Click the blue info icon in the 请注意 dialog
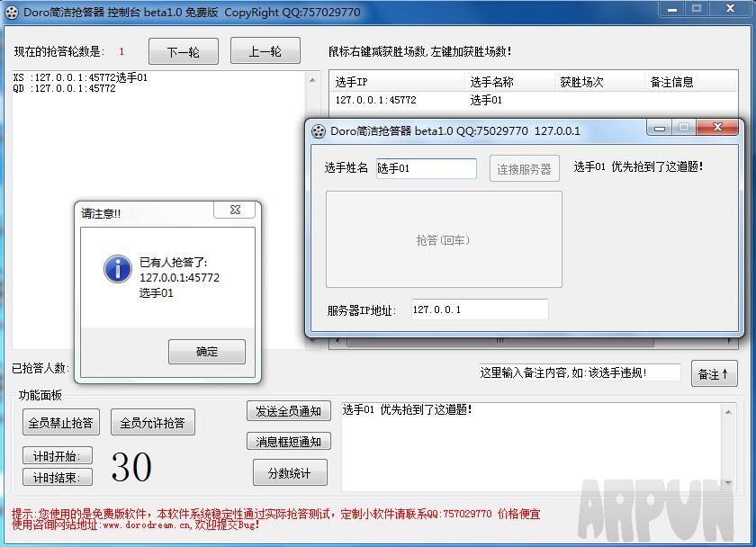Viewport: 756px width, 547px height. coord(117,269)
